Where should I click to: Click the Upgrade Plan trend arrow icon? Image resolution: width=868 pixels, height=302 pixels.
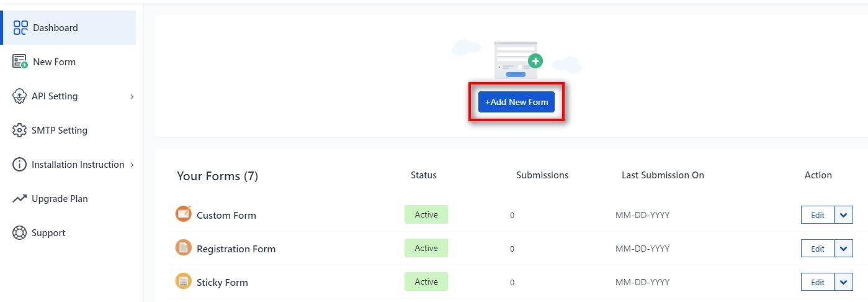coord(20,199)
